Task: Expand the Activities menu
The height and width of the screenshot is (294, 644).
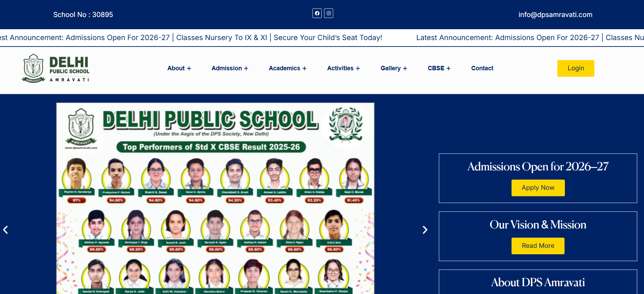Action: 343,68
